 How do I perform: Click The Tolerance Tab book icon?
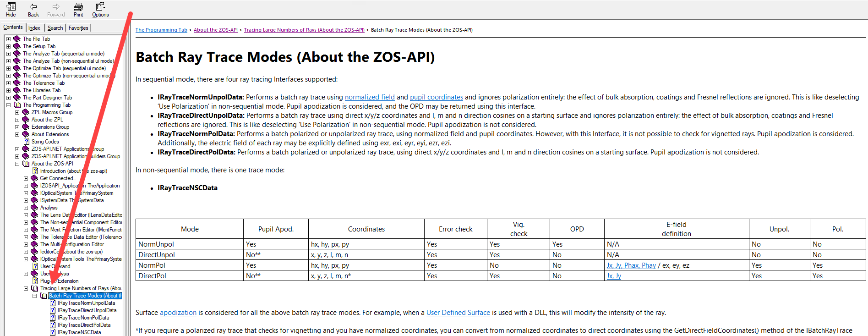click(17, 83)
